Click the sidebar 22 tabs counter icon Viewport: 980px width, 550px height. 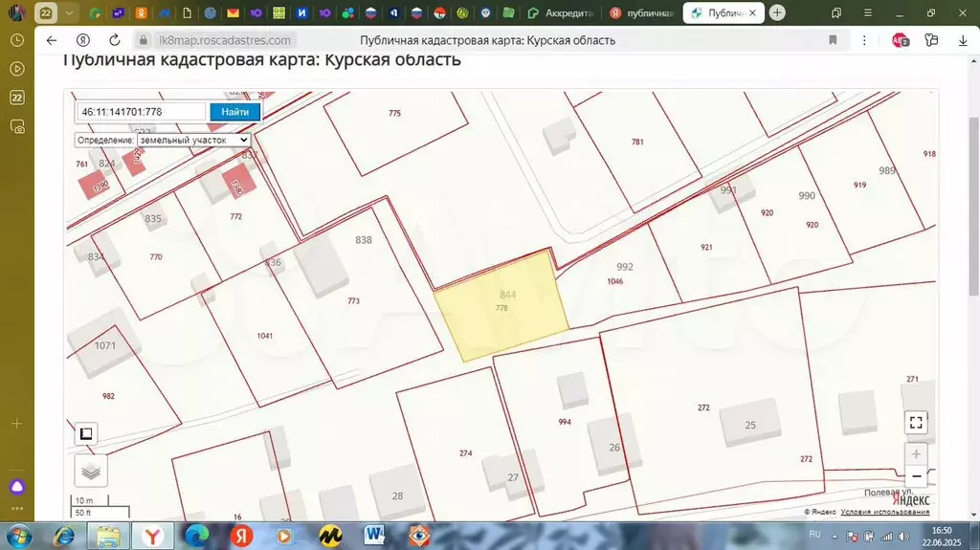pyautogui.click(x=17, y=98)
